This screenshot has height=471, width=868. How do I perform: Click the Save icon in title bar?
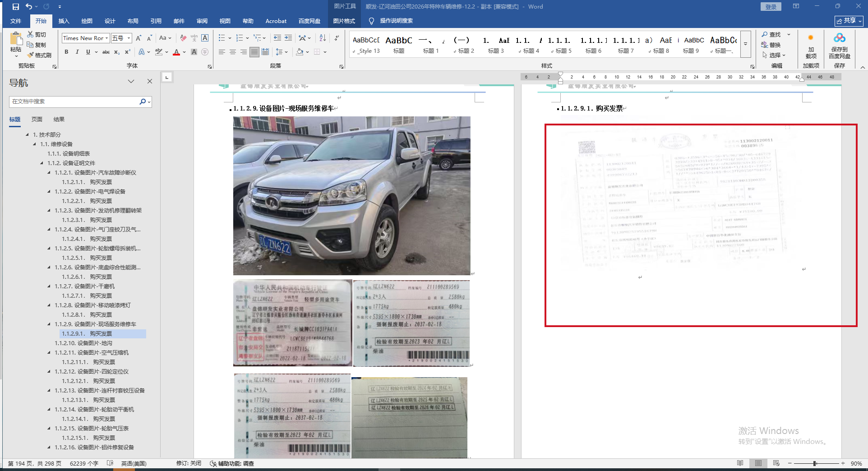coord(16,7)
